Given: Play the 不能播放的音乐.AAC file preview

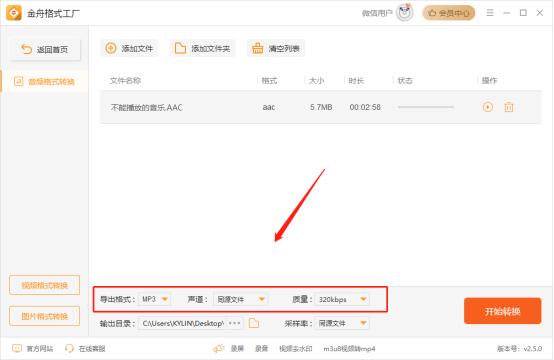Looking at the screenshot, I should point(488,107).
